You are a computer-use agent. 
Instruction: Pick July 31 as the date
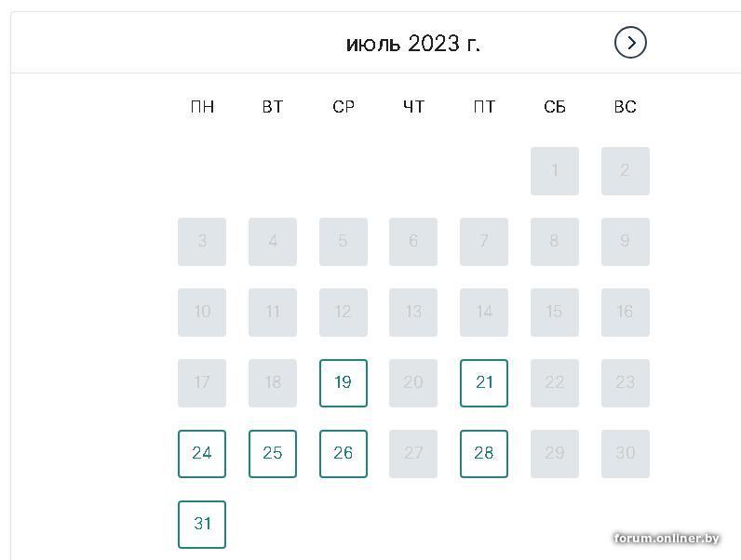pos(202,525)
